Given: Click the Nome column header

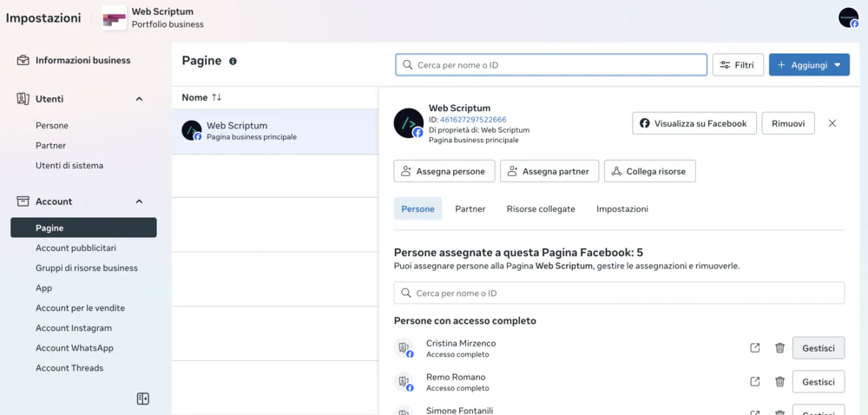Looking at the screenshot, I should [x=194, y=97].
